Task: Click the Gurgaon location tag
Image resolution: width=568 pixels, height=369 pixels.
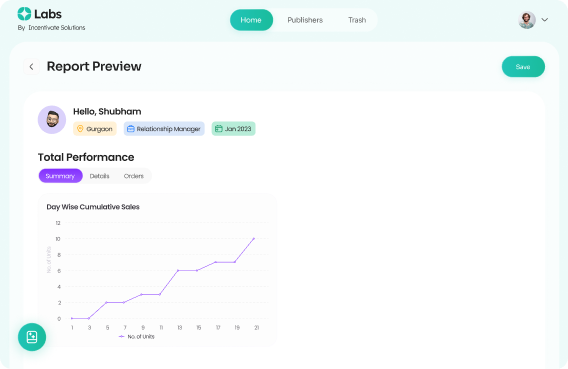Action: click(95, 129)
